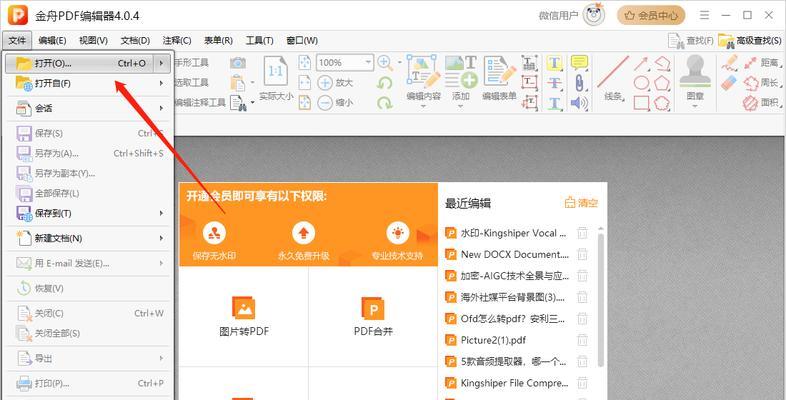Expand the Open From (打开自) submenu

[161, 83]
